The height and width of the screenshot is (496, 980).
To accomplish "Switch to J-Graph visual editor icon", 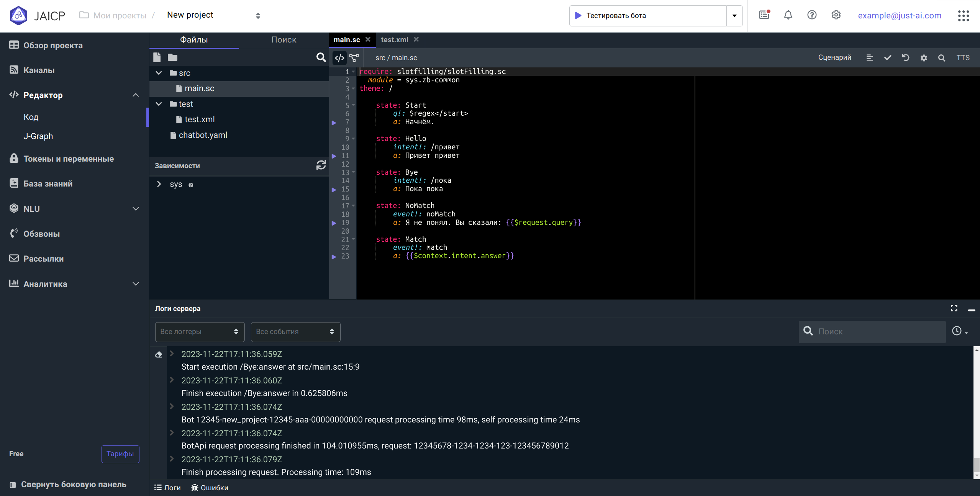I will coord(354,58).
